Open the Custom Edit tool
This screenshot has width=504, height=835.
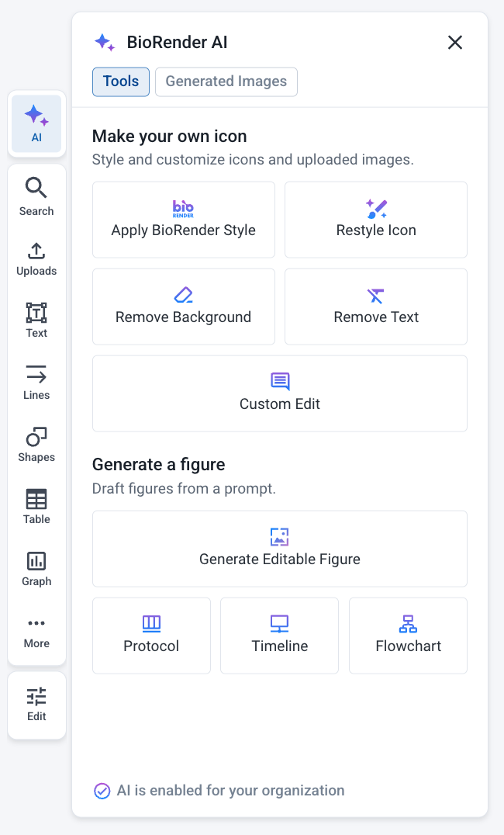[x=280, y=393]
